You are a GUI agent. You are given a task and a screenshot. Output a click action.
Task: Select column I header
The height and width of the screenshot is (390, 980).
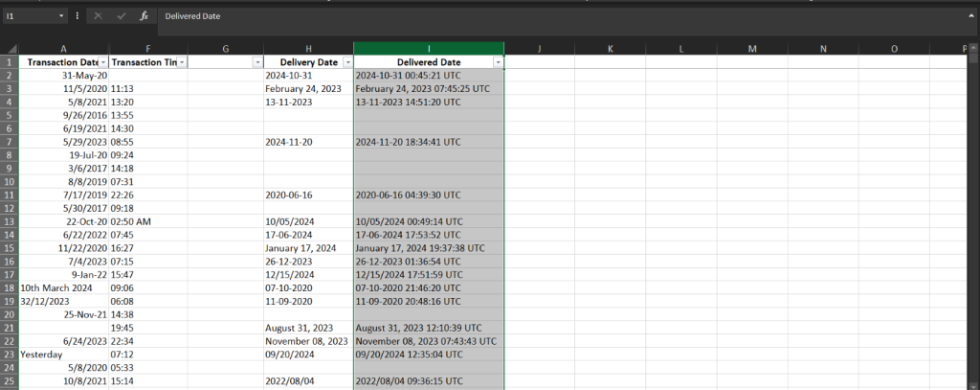tap(429, 49)
